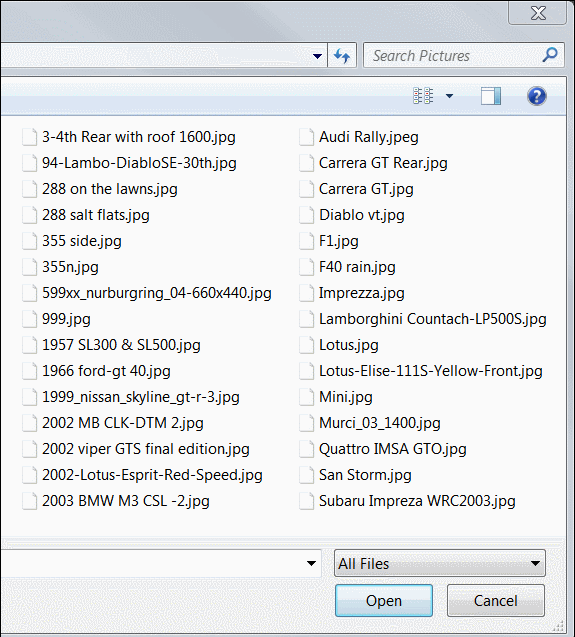Select file Imprezza.jpg
Image resolution: width=575 pixels, height=637 pixels.
(352, 293)
